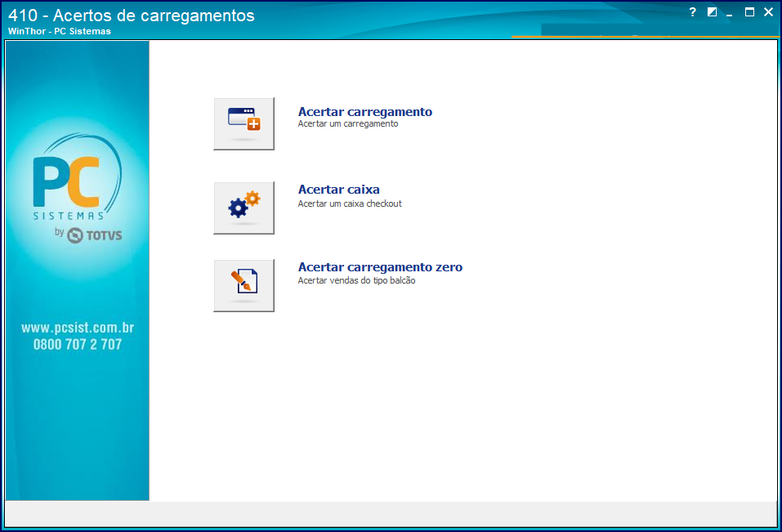Click the "Acertar carregamento" title link

[365, 112]
